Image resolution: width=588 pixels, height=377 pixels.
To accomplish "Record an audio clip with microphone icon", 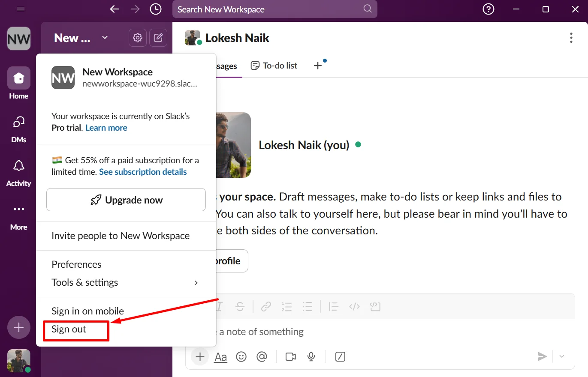I will [x=311, y=356].
